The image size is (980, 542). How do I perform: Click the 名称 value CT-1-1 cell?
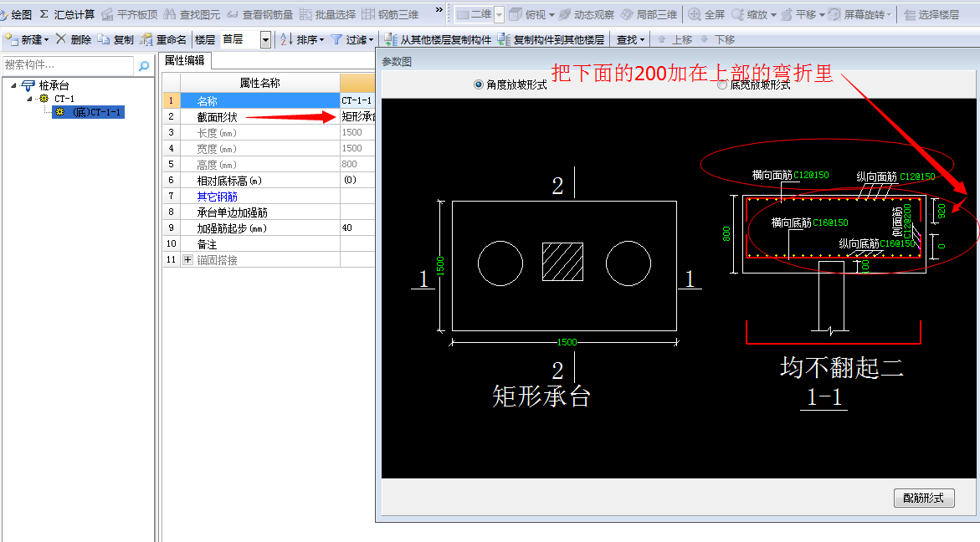[357, 100]
